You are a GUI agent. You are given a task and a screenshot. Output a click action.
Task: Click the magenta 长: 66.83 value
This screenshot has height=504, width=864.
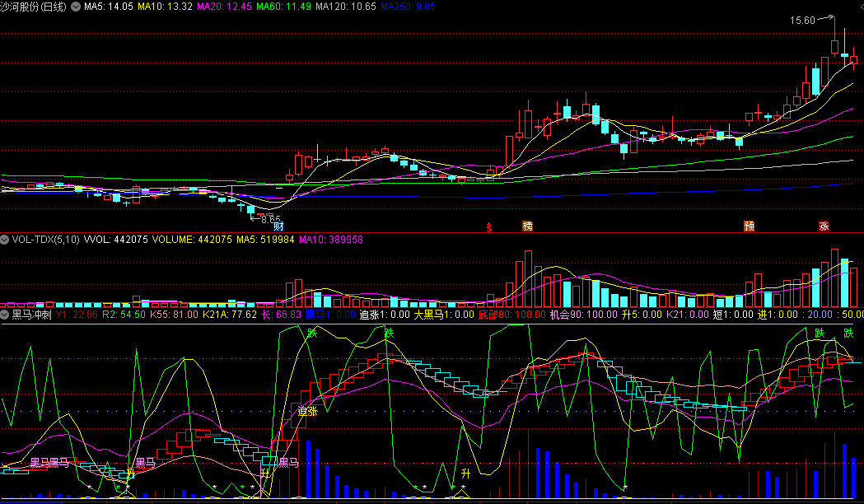(x=281, y=315)
